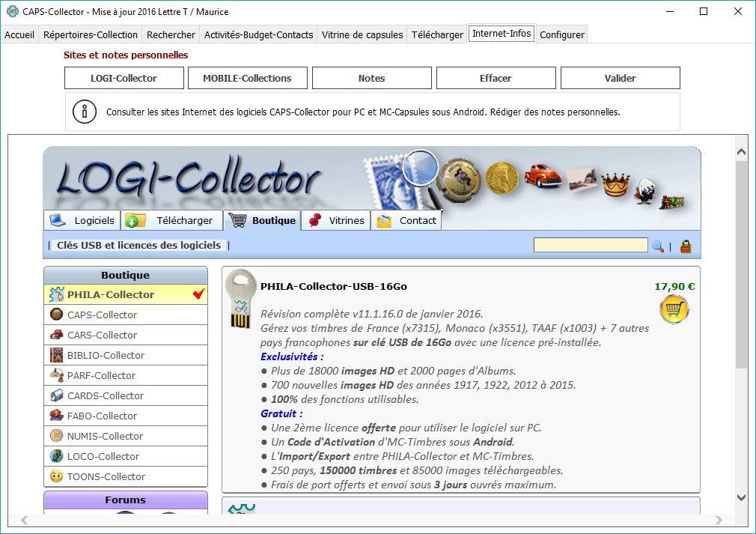756x534 pixels.
Task: Select CARDS-Collector in the Boutique list
Action: [x=126, y=395]
